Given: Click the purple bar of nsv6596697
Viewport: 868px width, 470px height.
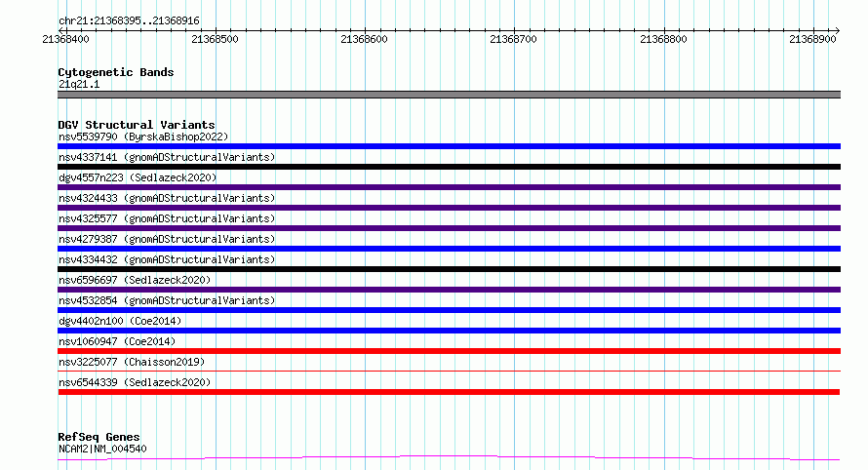Looking at the screenshot, I should pyautogui.click(x=449, y=290).
